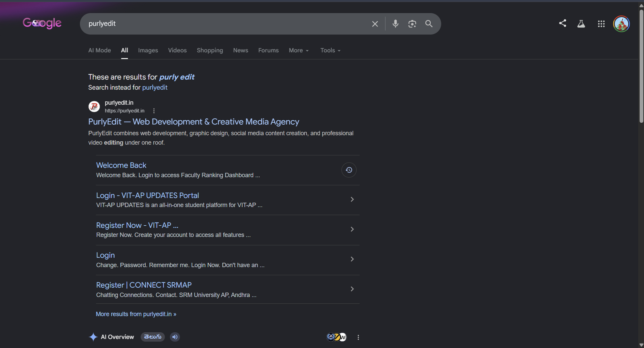Click More results from purlyedit.in

click(136, 314)
